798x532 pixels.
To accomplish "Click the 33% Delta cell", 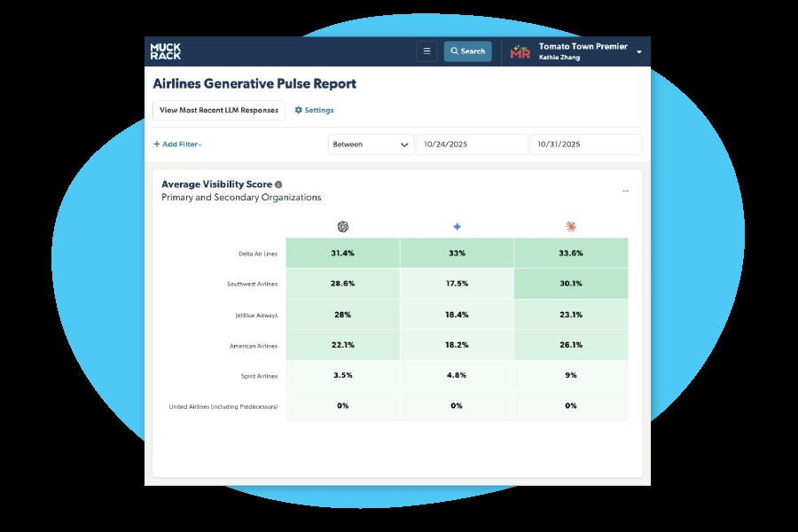I will pos(457,253).
